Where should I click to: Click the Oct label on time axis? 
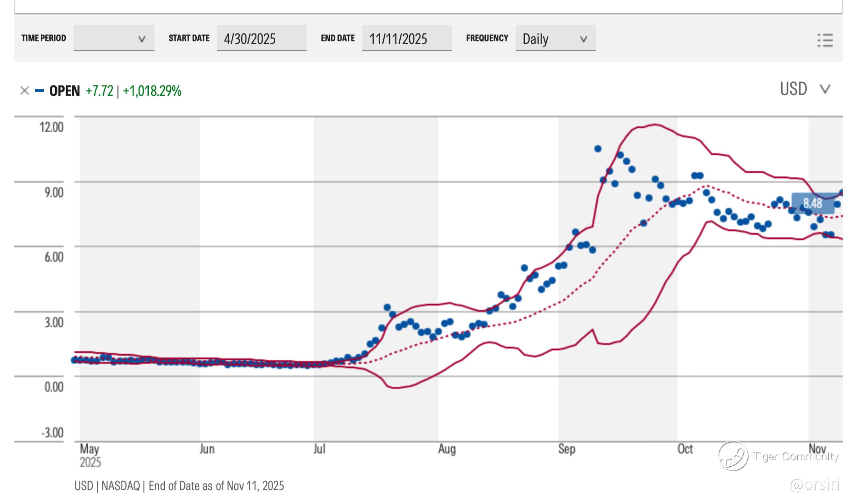685,449
